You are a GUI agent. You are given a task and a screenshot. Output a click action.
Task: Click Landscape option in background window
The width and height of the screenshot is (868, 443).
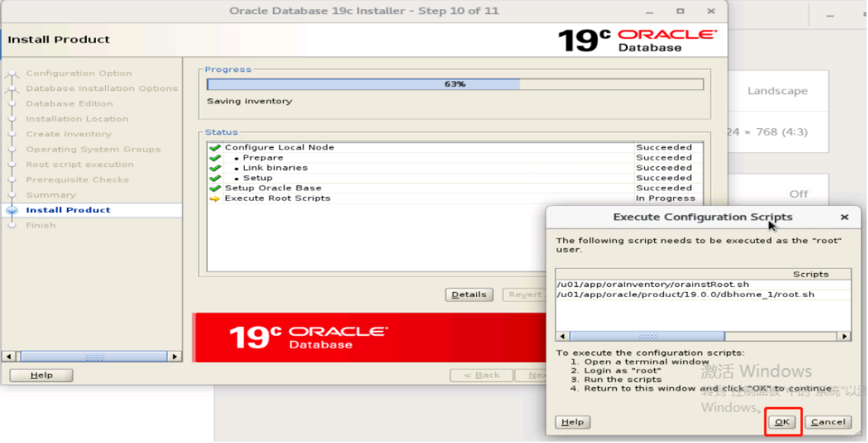[x=778, y=91]
